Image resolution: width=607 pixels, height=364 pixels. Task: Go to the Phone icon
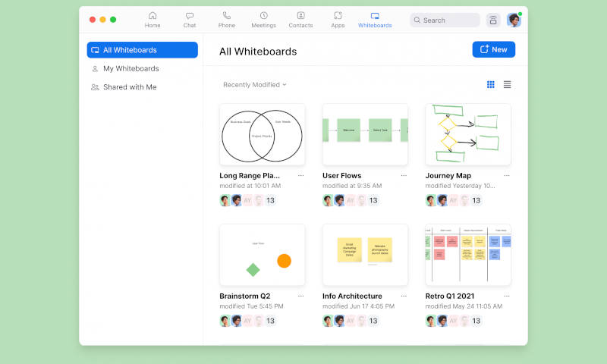[226, 15]
